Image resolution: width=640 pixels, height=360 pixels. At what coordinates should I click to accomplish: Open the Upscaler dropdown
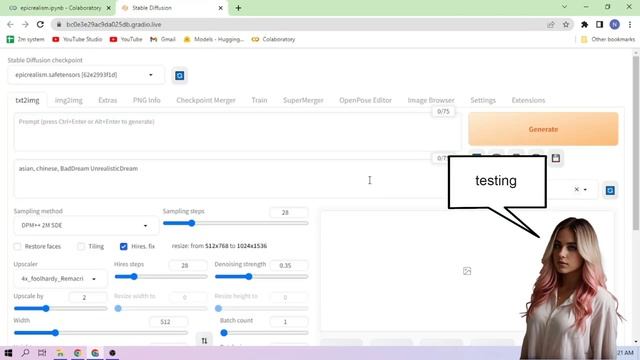(x=60, y=279)
